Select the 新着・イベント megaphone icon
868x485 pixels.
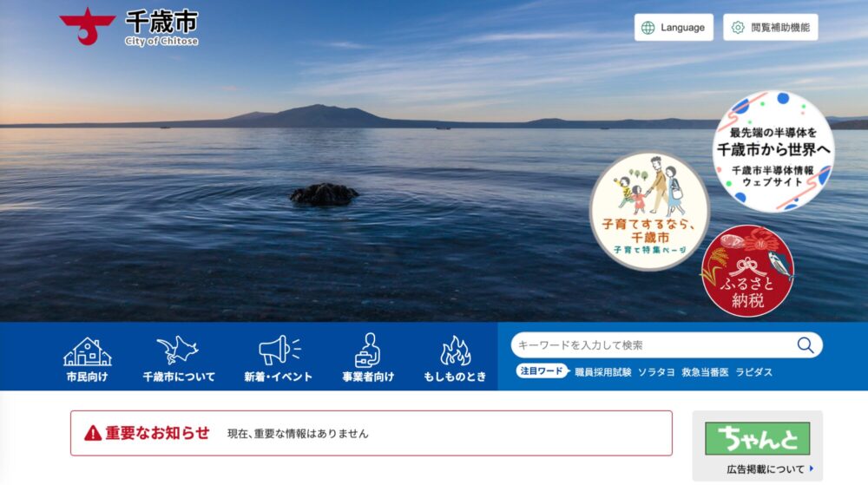(279, 350)
